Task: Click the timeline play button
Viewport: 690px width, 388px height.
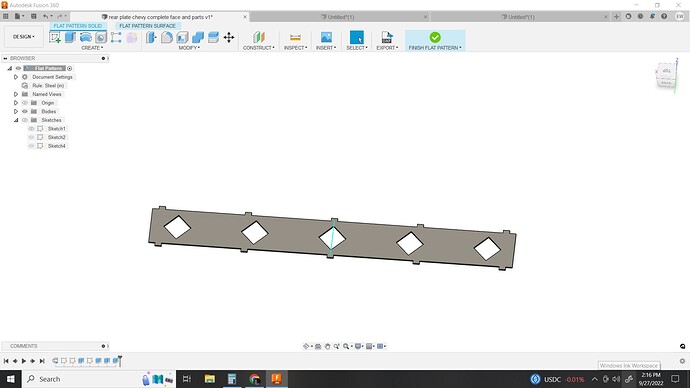Action: [x=24, y=361]
